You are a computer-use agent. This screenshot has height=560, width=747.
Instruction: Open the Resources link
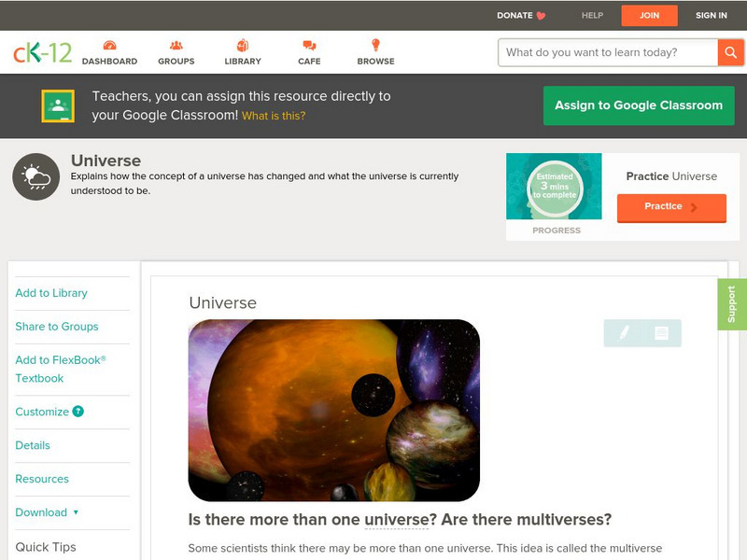[42, 479]
